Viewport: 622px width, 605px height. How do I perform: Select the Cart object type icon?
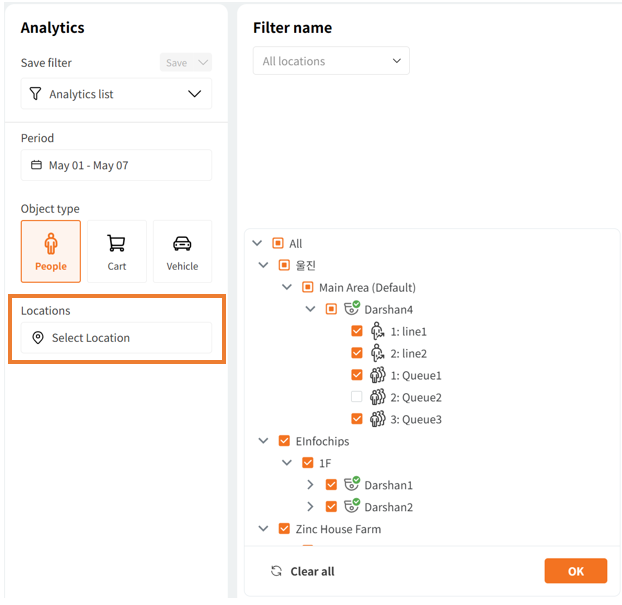(x=116, y=243)
